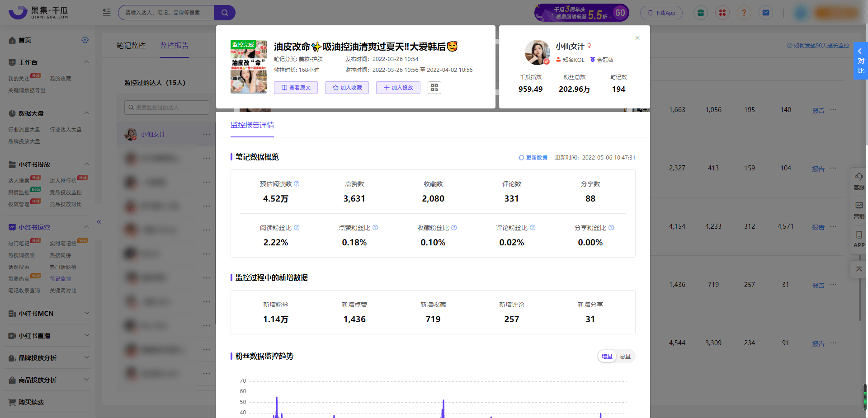Expand the 小红书MCN sidebar section
The image size is (868, 418).
click(x=87, y=313)
